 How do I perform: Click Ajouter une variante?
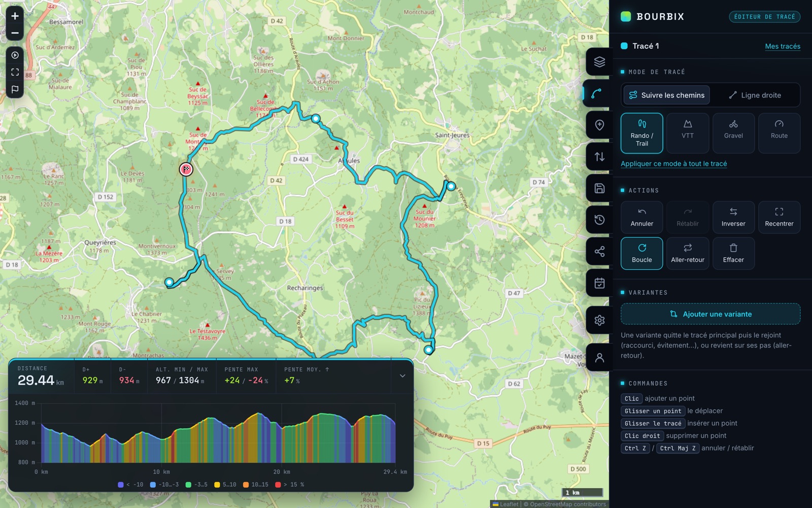click(x=710, y=314)
